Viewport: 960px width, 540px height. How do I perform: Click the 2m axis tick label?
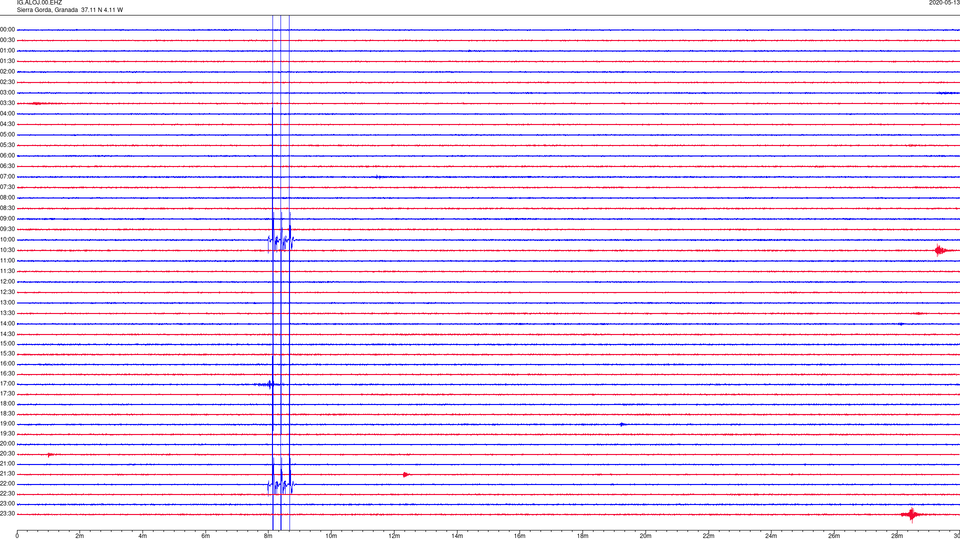[x=80, y=536]
